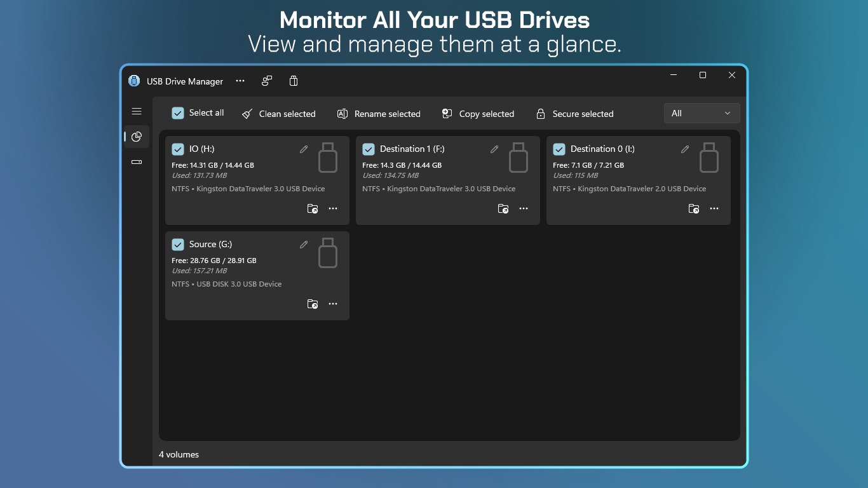This screenshot has width=868, height=488.
Task: Open the IO (H:) drive folder icon
Action: coord(313,208)
